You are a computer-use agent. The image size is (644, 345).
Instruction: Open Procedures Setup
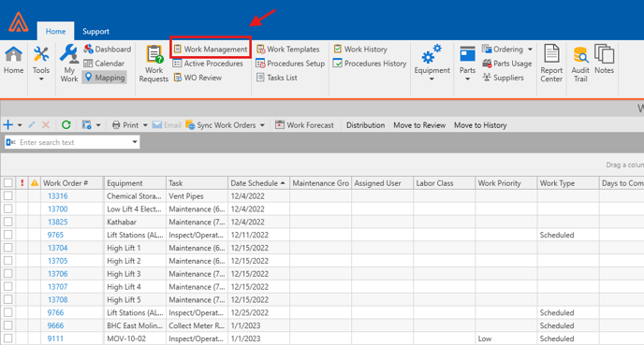coord(290,64)
